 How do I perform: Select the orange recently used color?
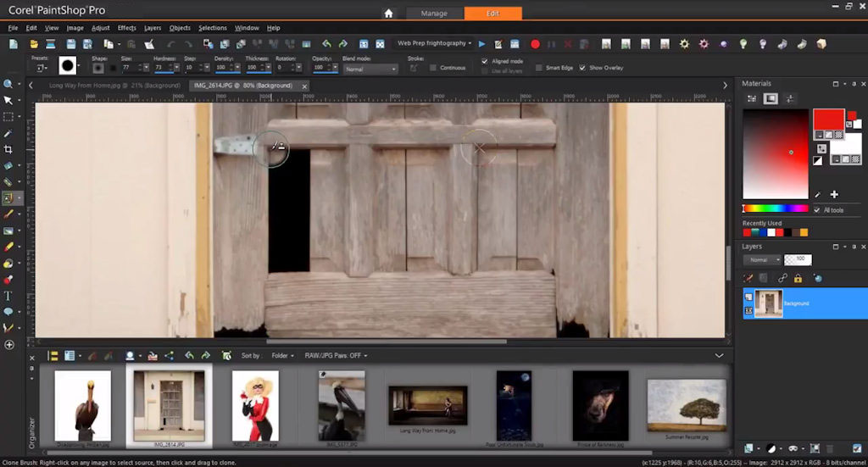point(804,232)
